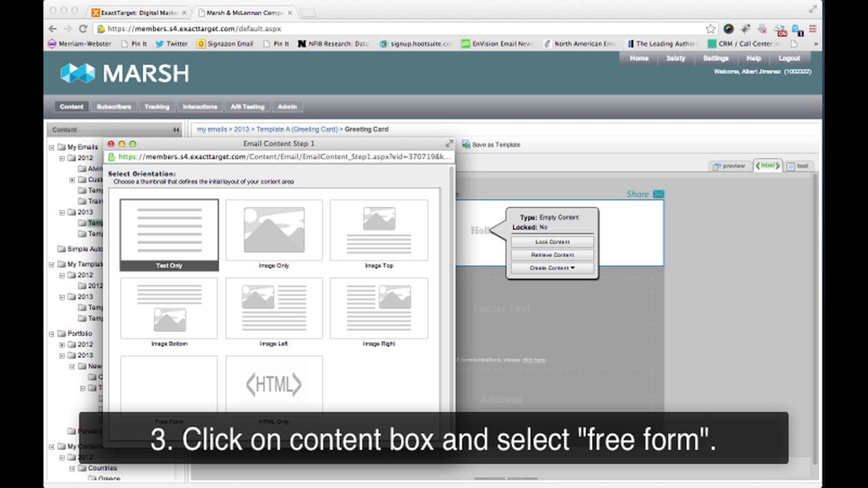
Task: Open the EnVision Email News bookmark
Action: 498,43
